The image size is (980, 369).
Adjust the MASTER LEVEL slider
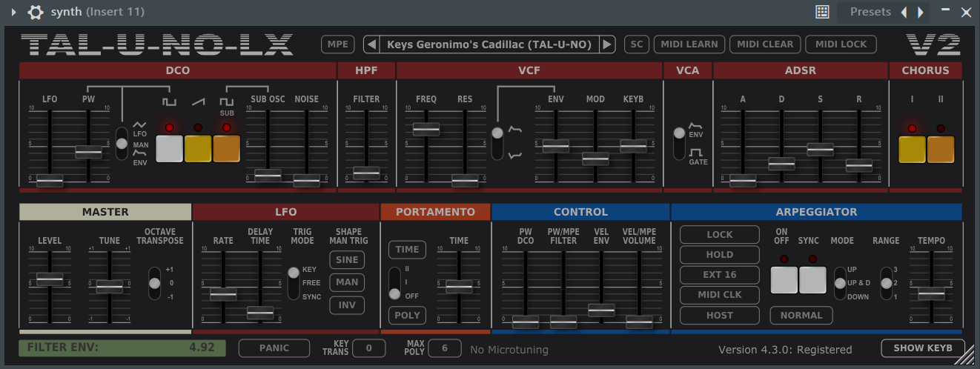[50, 279]
